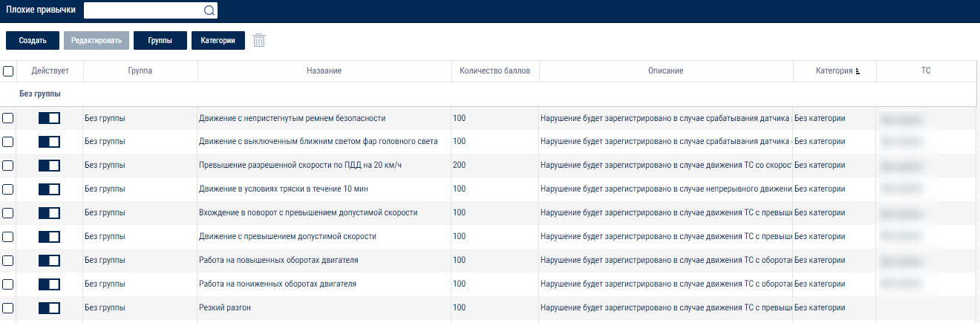Click Без категории in Движение в условиях тряски row
Viewport: 980px width, 323px height.
[820, 189]
